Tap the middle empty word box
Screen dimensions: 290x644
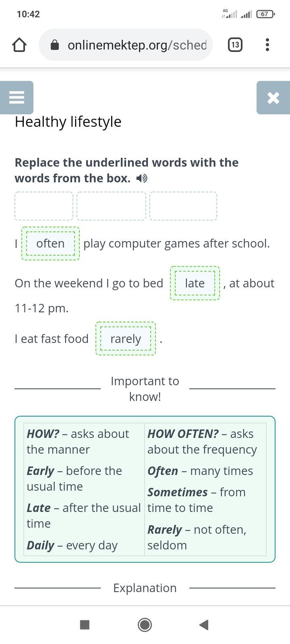point(111,206)
